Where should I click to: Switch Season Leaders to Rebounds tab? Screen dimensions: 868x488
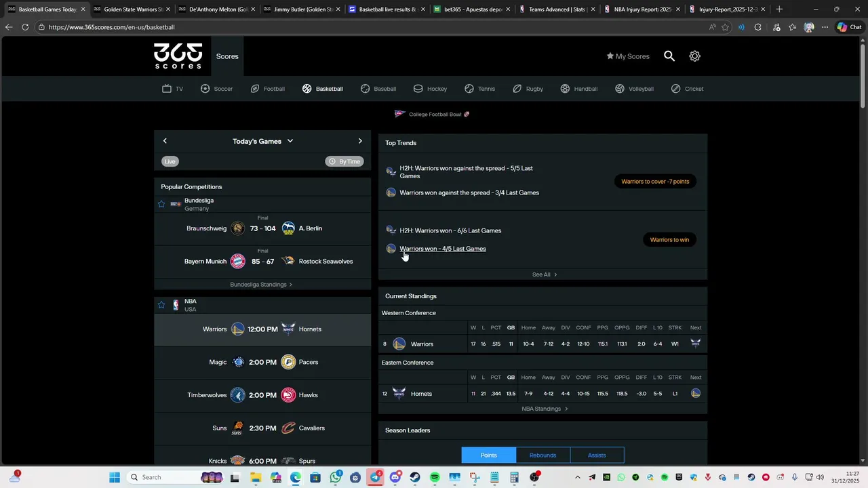coord(542,455)
